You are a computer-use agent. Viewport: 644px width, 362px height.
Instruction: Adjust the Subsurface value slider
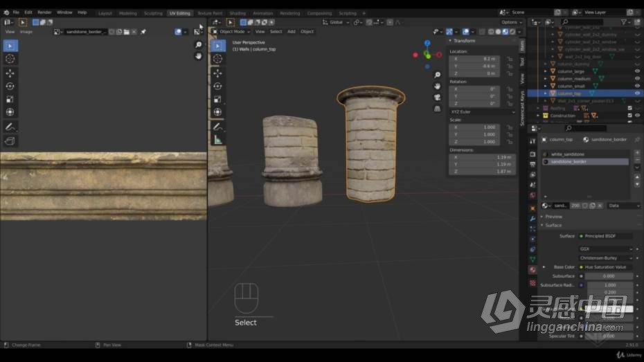(609, 276)
